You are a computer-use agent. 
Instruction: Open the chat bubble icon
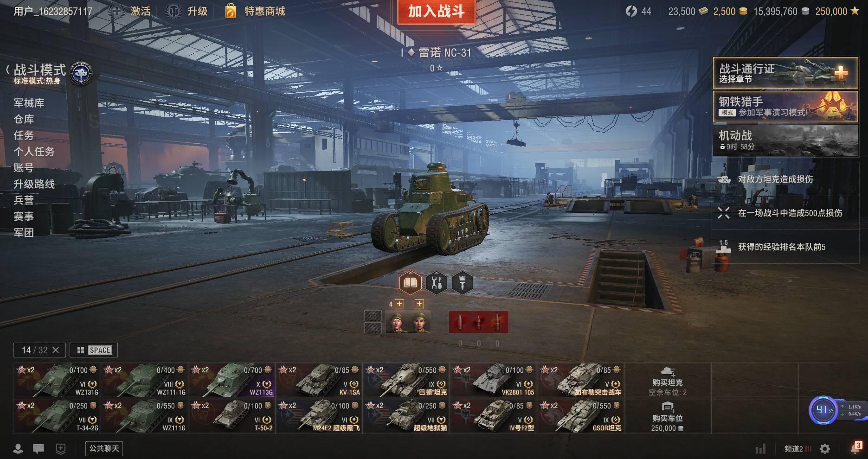pyautogui.click(x=39, y=448)
